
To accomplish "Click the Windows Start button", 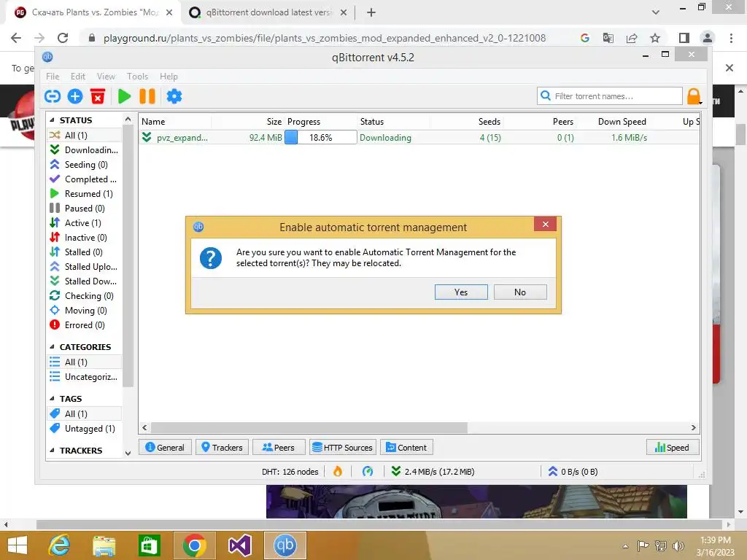I will [18, 545].
